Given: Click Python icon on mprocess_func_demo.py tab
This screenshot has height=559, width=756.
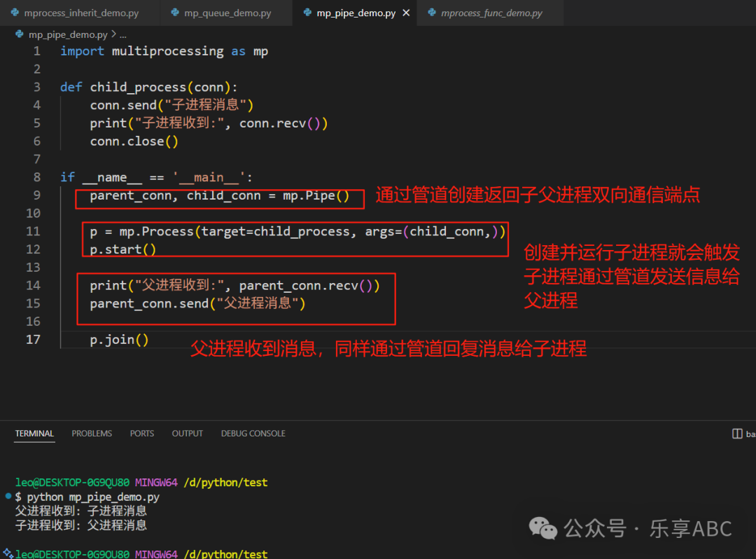Looking at the screenshot, I should pyautogui.click(x=432, y=13).
